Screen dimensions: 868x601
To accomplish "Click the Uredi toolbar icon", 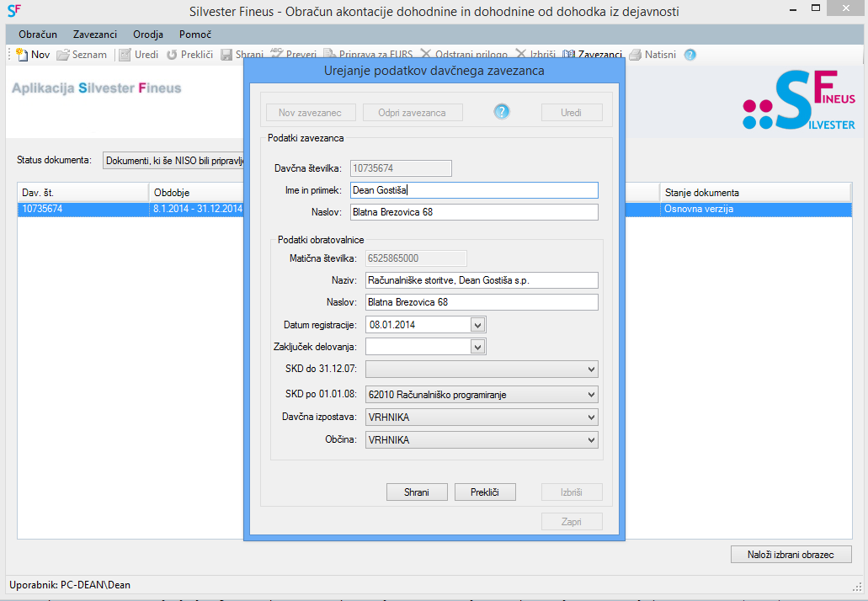I will [x=125, y=54].
